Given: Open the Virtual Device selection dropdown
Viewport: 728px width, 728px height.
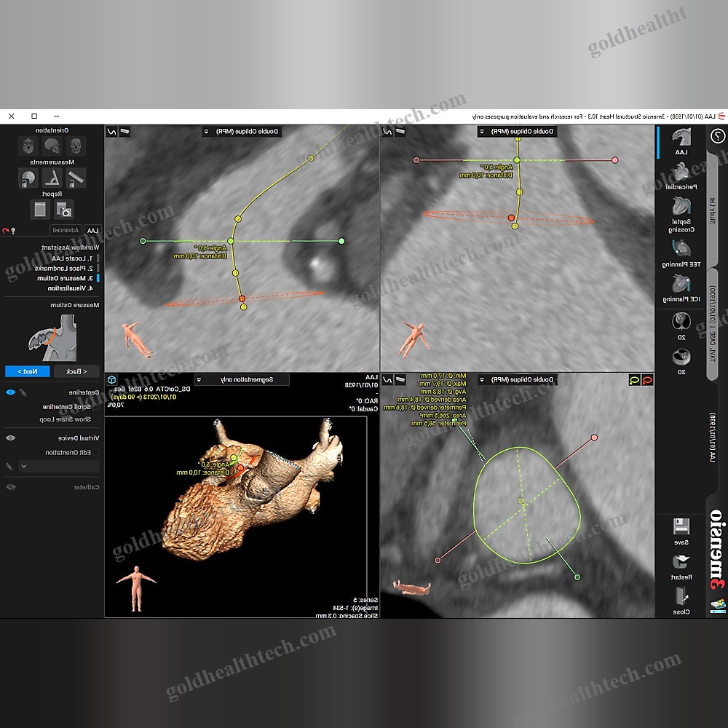Looking at the screenshot, I should coord(58,466).
